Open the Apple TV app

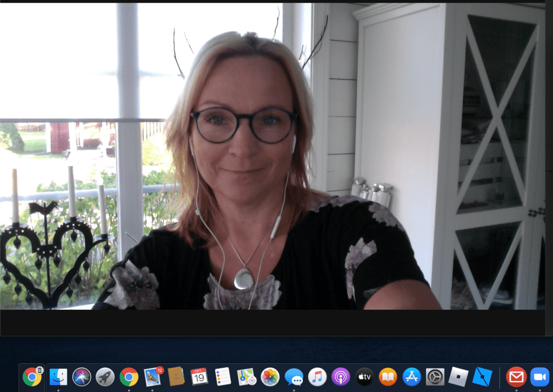coord(364,377)
